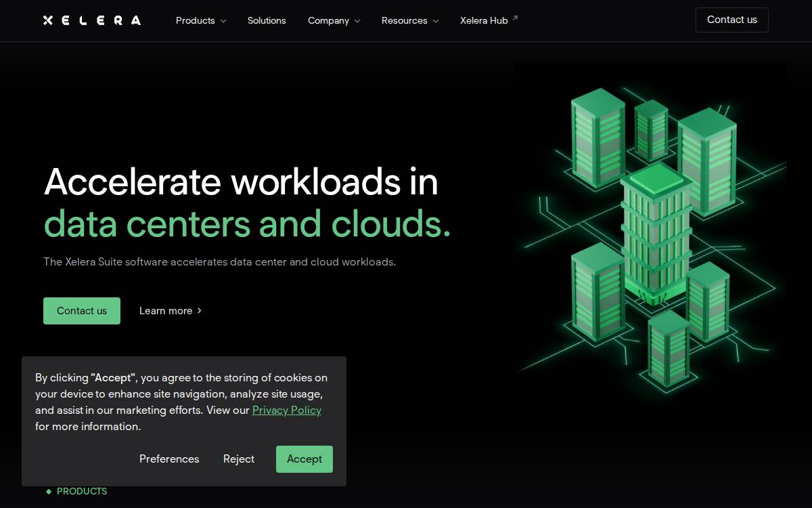Click the diamond bullet beside PRODUCTS
This screenshot has width=812, height=508.
click(49, 491)
